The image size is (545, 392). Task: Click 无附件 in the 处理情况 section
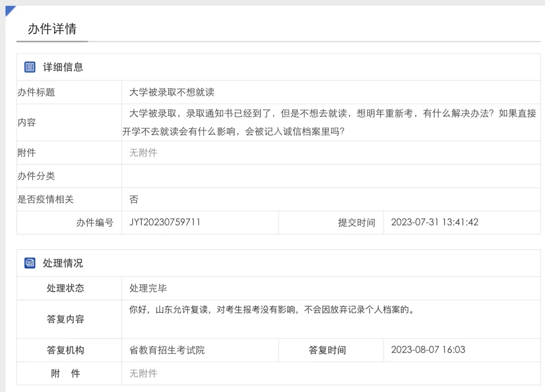click(x=143, y=373)
